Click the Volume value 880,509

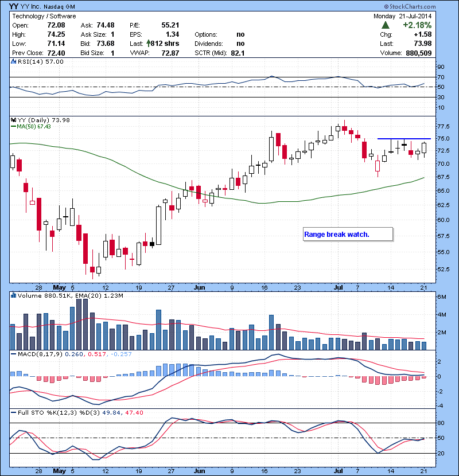point(419,53)
